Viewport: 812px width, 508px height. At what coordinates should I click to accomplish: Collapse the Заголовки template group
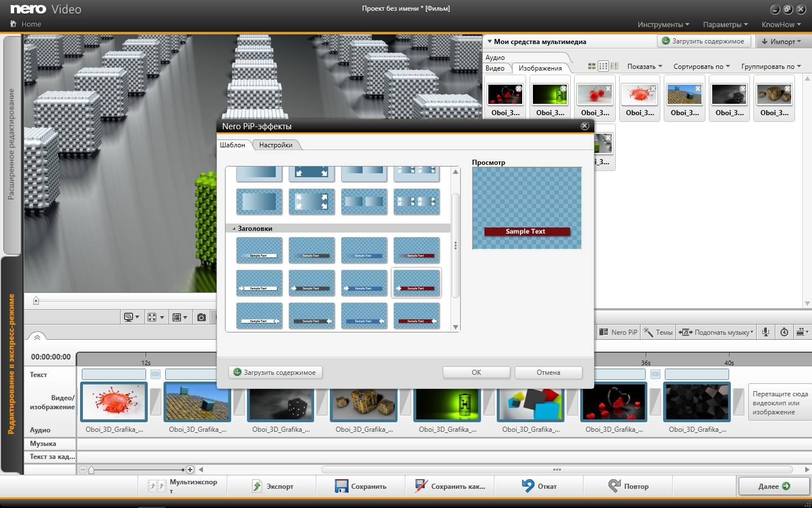[234, 229]
